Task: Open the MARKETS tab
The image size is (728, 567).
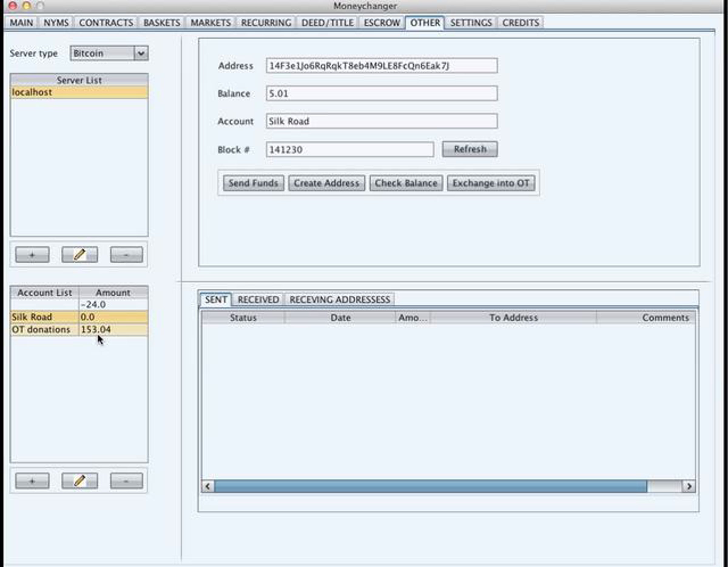Action: pos(211,23)
